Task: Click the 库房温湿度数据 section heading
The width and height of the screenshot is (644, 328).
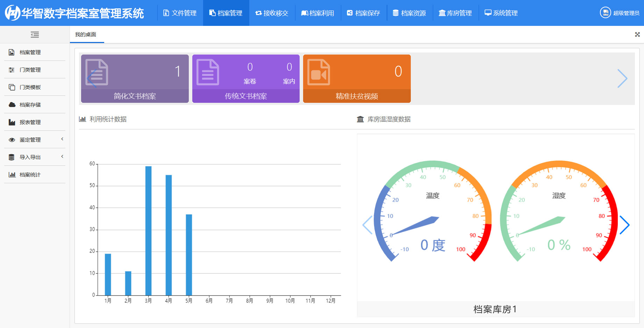Action: click(x=389, y=119)
